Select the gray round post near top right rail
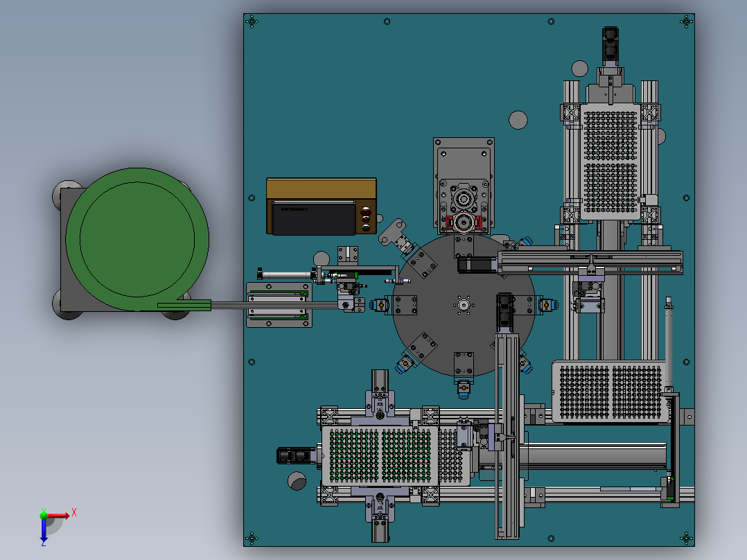 [x=579, y=69]
